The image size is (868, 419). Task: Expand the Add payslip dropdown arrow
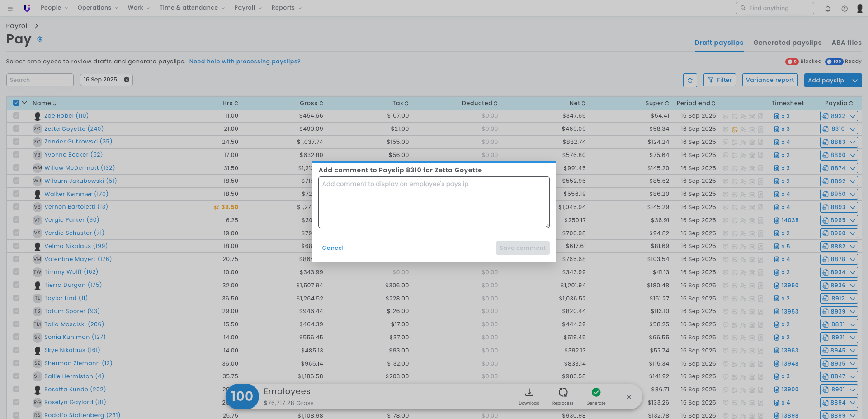coord(855,81)
